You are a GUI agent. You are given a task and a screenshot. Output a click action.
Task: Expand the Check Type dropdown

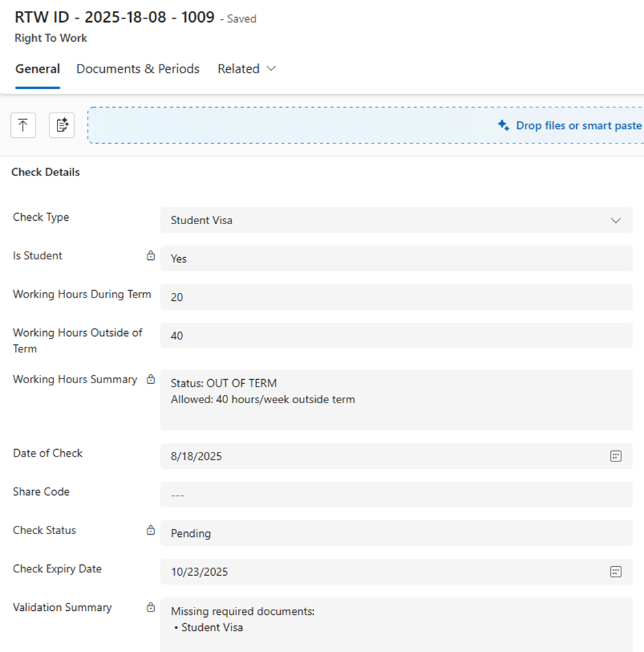(615, 221)
